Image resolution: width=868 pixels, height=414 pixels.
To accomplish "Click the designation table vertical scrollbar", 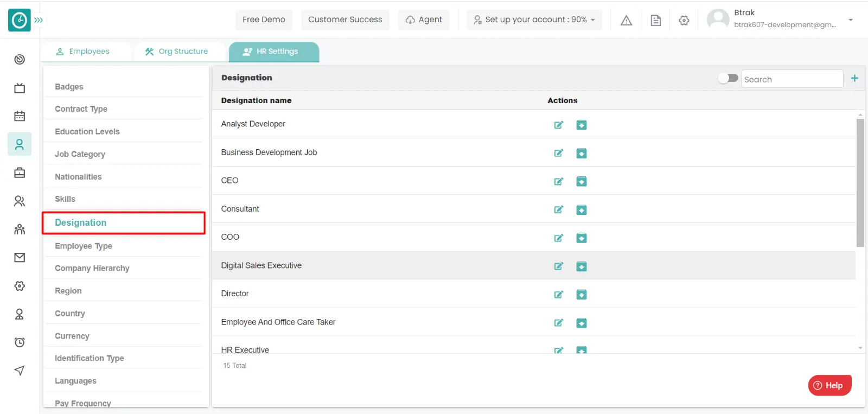I will [860, 182].
